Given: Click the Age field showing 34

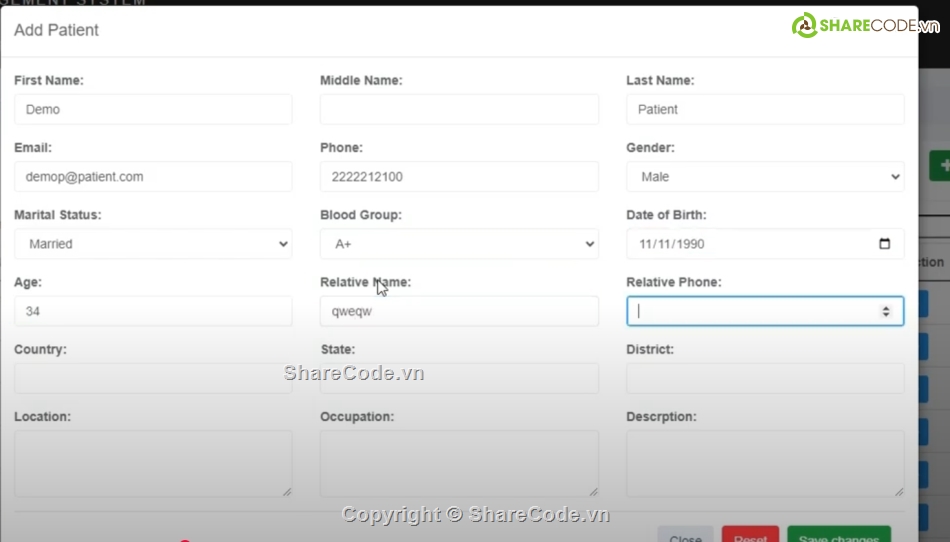Looking at the screenshot, I should pos(153,311).
